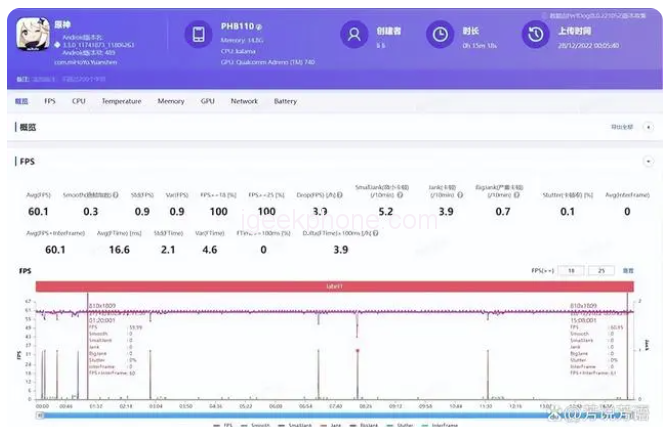This screenshot has width=664, height=427.
Task: Collapse the FPS section panel
Action: coord(647,160)
